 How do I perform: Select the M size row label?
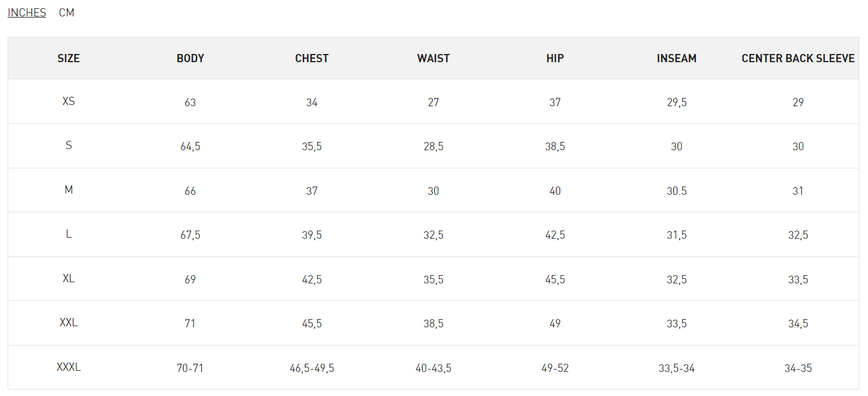point(69,189)
